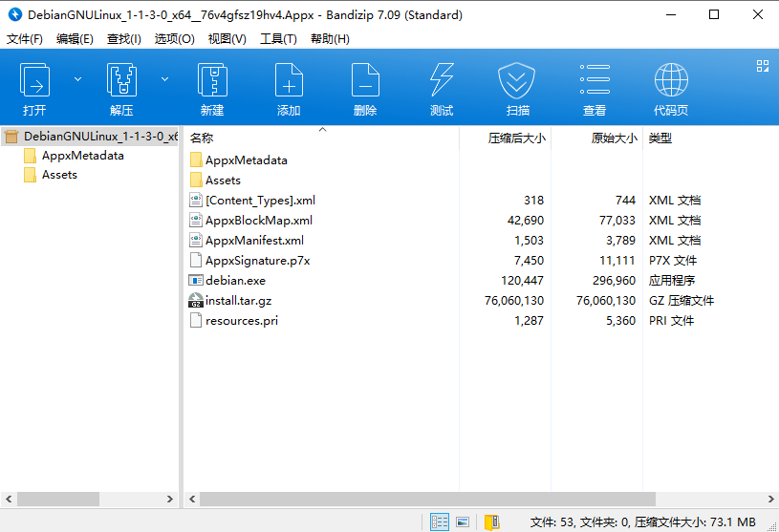Click the type 应用程序 cell
The image size is (779, 532).
[x=672, y=281]
